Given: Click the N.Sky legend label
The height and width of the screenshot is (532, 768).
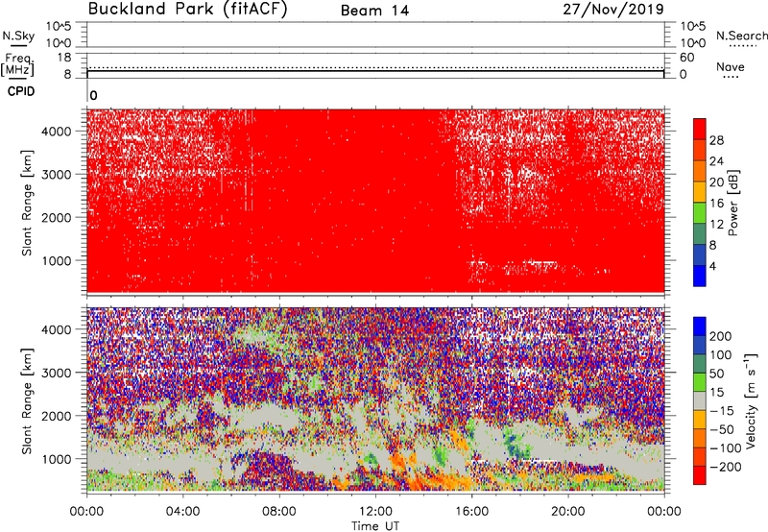Looking at the screenshot, I should 18,36.
